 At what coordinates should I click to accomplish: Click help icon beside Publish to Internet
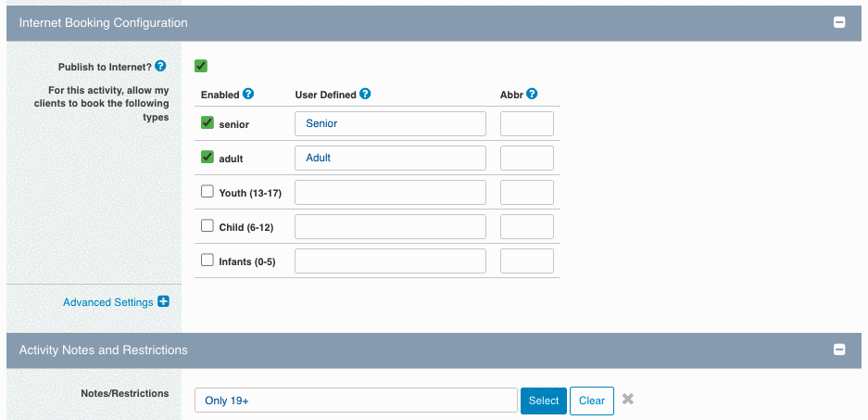160,66
